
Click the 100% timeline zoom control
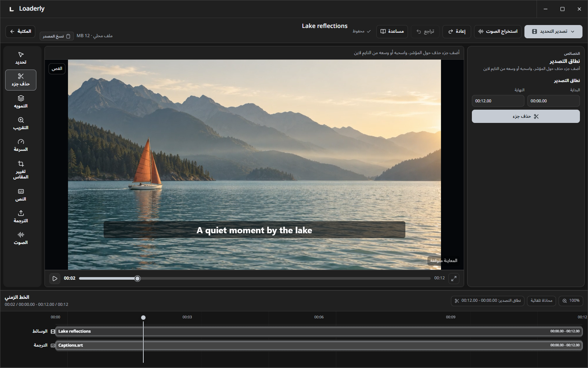pos(571,301)
